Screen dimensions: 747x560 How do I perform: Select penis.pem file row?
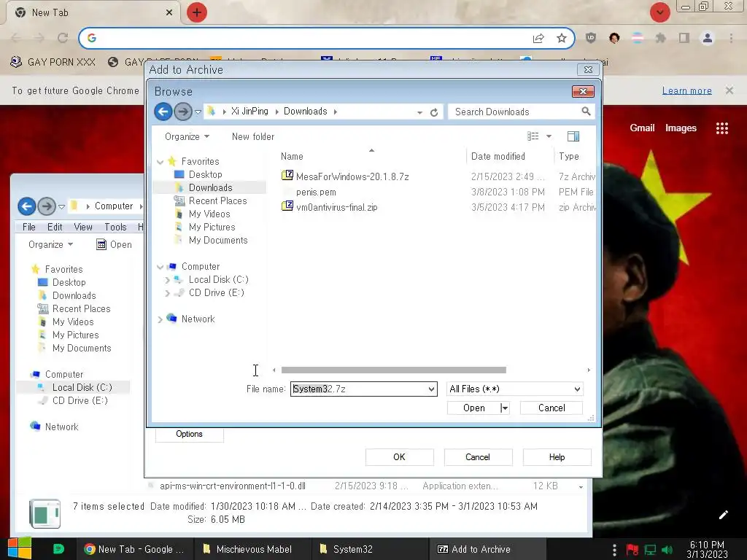[438, 192]
